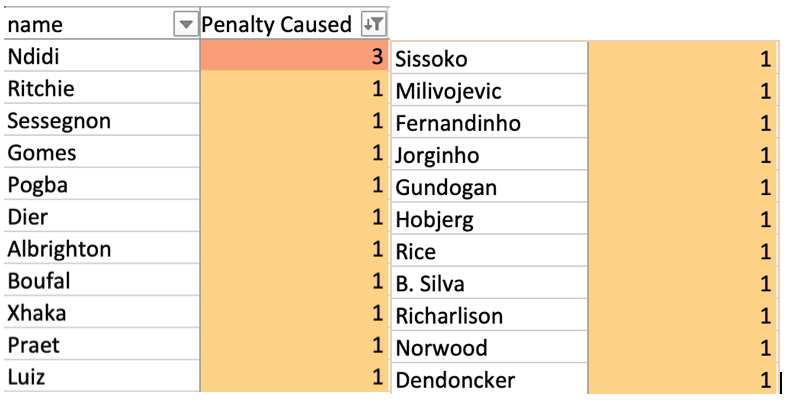Select the B. Silva cell
The width and height of the screenshot is (790, 400).
pyautogui.click(x=489, y=283)
